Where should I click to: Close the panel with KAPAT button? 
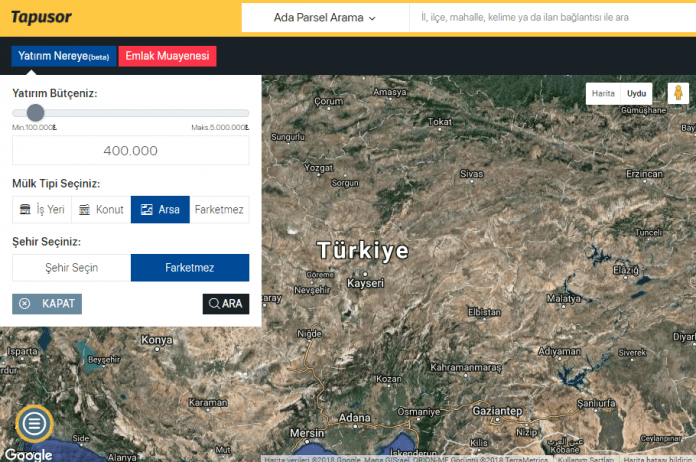[47, 304]
